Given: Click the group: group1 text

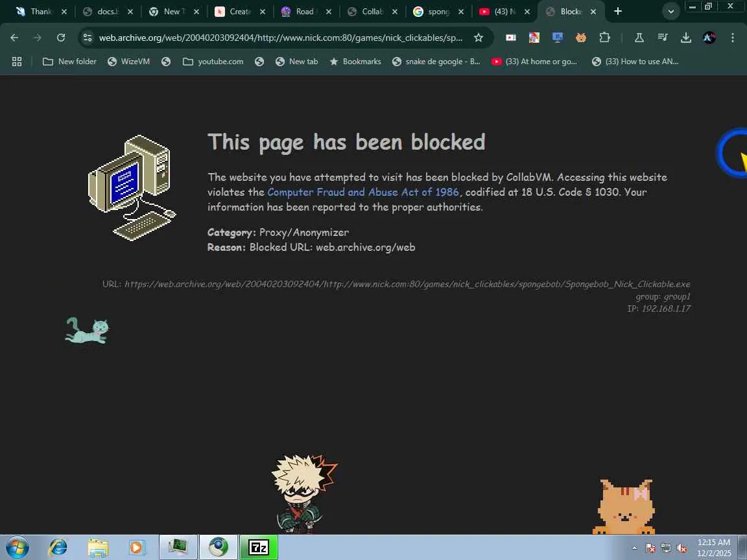Looking at the screenshot, I should click(663, 296).
